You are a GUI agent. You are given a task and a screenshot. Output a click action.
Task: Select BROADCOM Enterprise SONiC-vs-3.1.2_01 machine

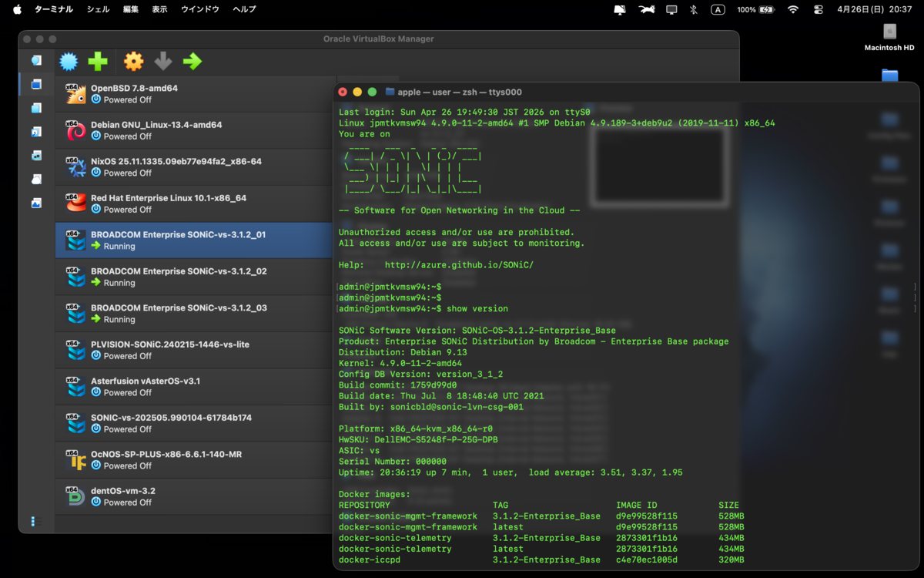coord(196,240)
